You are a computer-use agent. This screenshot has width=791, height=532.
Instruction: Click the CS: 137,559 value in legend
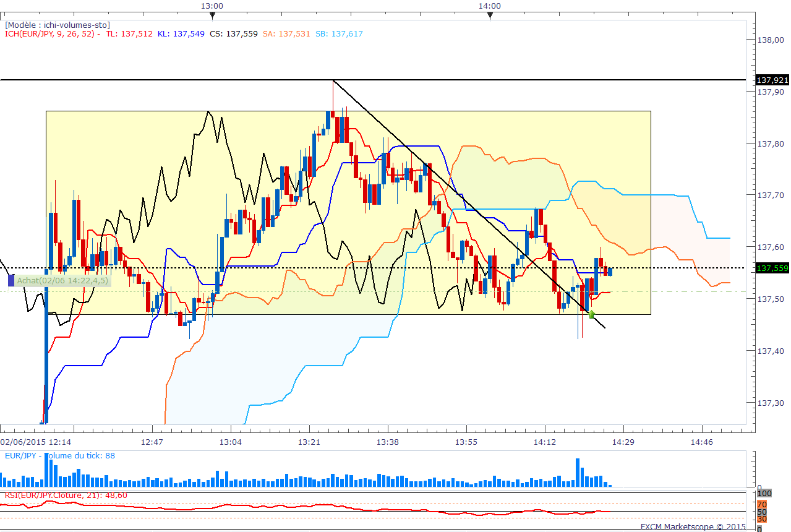(234, 34)
